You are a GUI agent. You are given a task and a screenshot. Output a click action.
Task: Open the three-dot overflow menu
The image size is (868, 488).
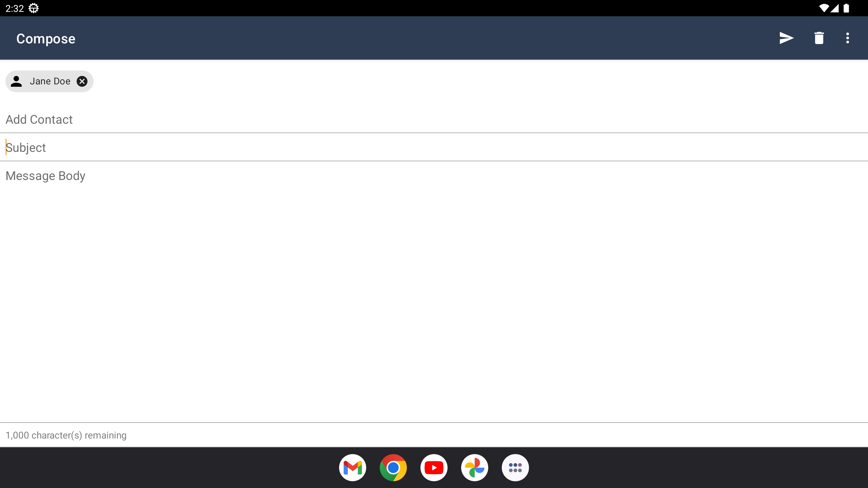[847, 38]
